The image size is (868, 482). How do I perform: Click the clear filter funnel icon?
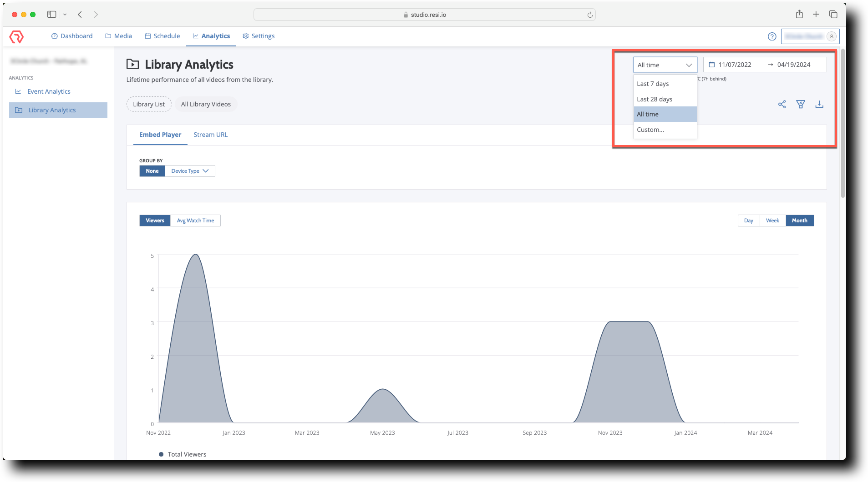click(x=801, y=104)
